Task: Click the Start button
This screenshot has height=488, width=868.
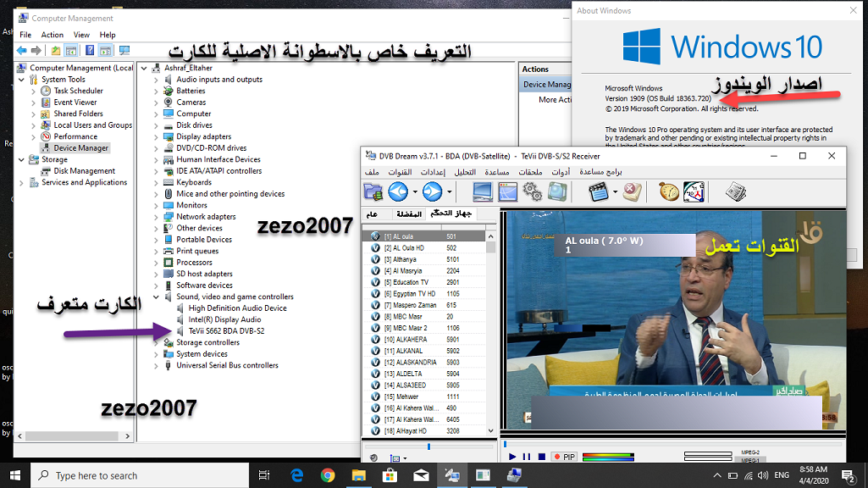Action: pyautogui.click(x=15, y=475)
